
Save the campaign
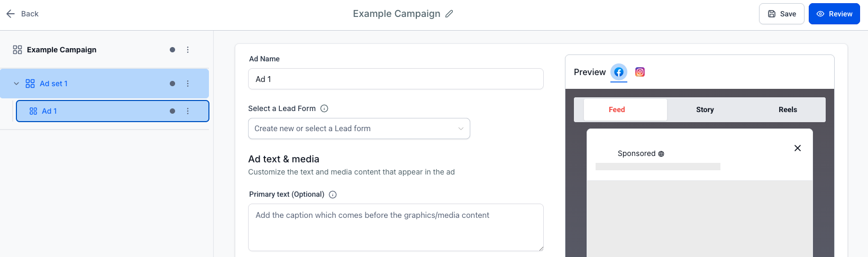click(781, 14)
